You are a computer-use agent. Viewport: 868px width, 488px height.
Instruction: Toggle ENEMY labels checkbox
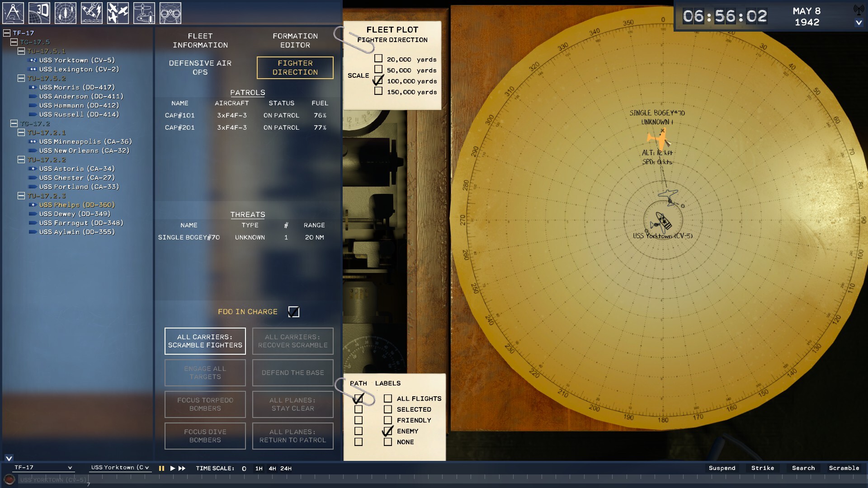click(x=388, y=431)
